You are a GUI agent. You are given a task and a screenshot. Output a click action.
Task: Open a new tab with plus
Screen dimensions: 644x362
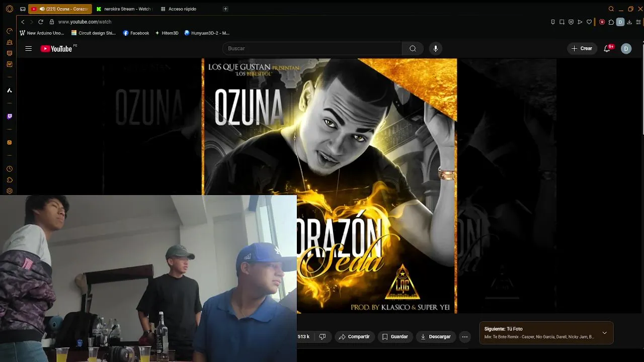pos(225,9)
